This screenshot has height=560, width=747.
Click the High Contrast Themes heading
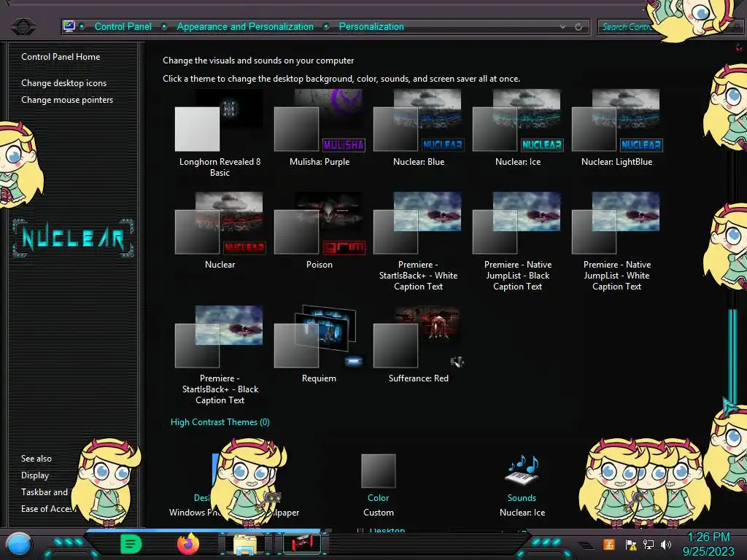(220, 422)
